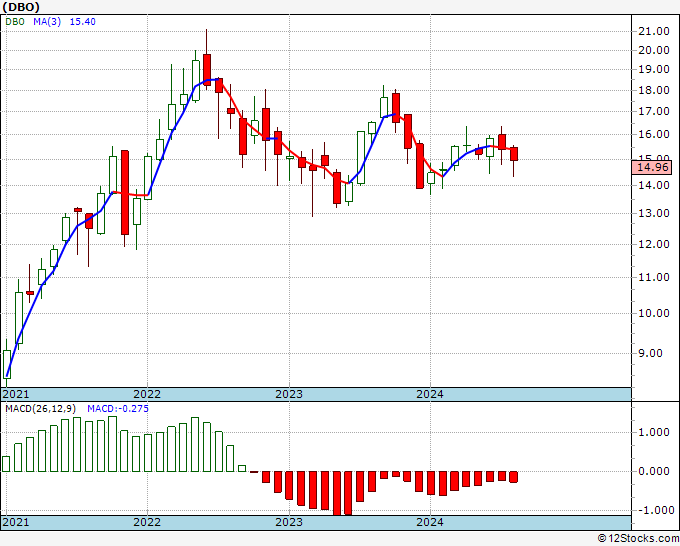Viewport: 680px width, 546px height.
Task: Click the first green MACD histogram bar
Action: coord(6,464)
